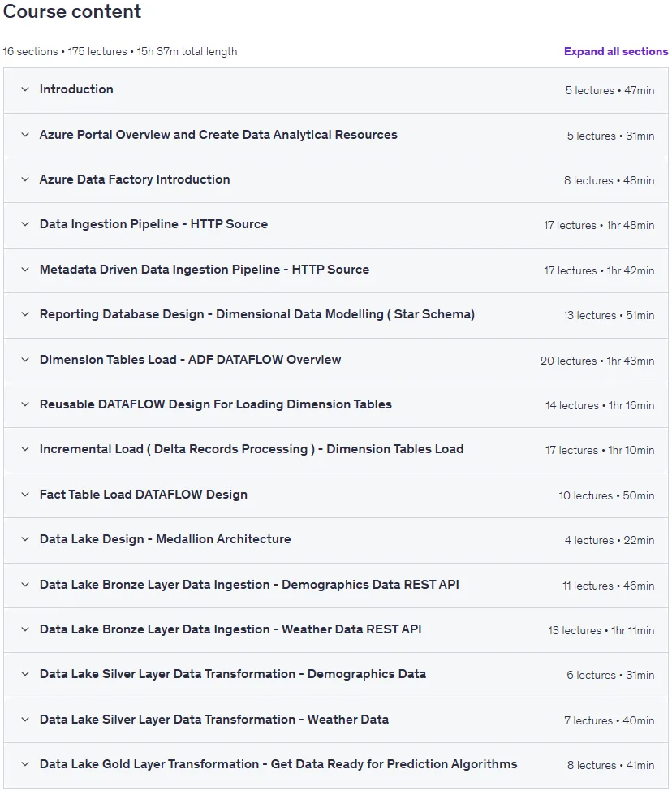Expand Bronze Layer Weather Data REST API section

336,629
